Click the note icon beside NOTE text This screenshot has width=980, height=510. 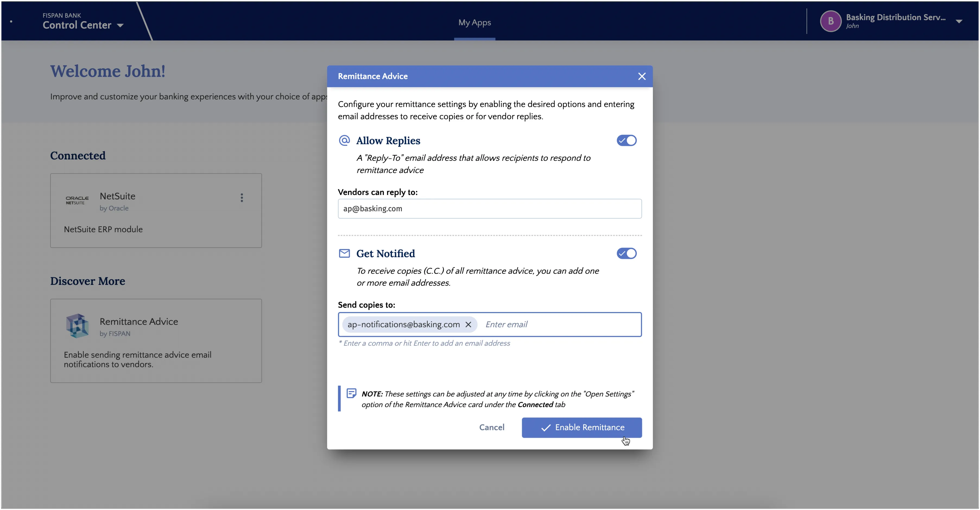351,393
